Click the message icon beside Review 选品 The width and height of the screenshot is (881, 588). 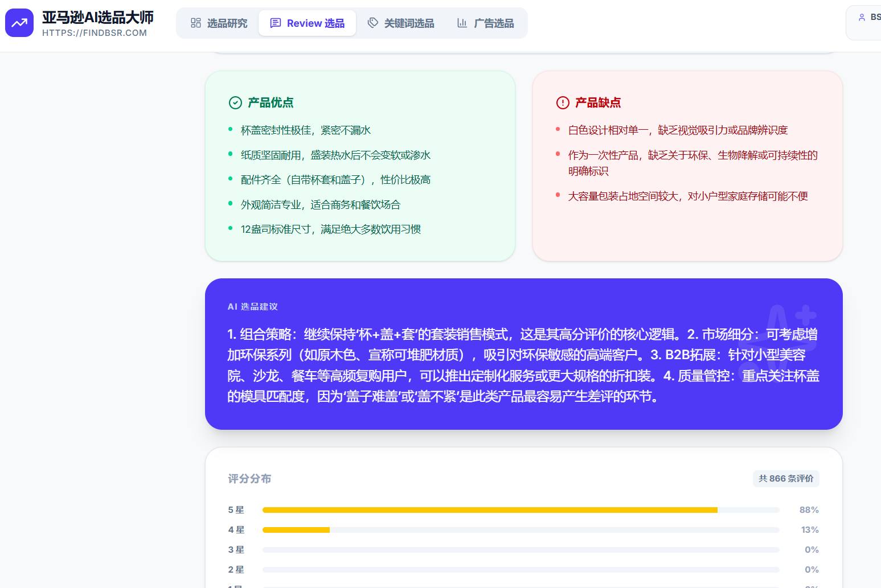coord(276,23)
